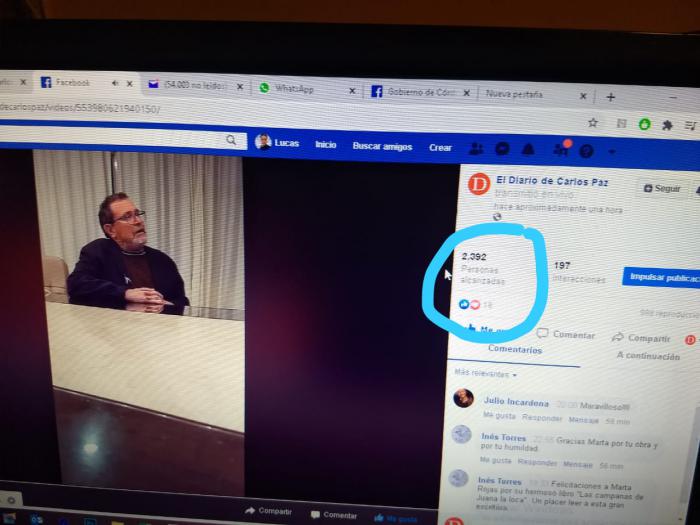700x525 pixels.
Task: Expand the account dropdown arrow in header
Action: pyautogui.click(x=612, y=152)
